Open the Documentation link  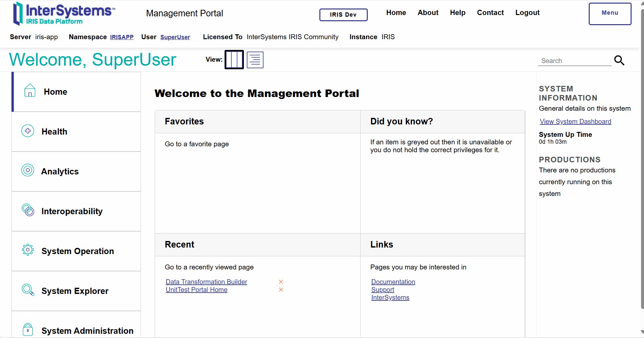click(393, 282)
